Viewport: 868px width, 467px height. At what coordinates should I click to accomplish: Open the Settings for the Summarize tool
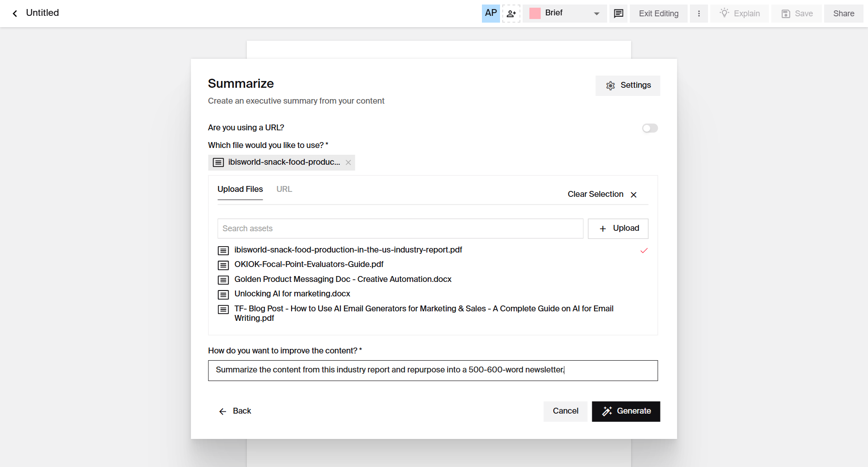(x=627, y=86)
